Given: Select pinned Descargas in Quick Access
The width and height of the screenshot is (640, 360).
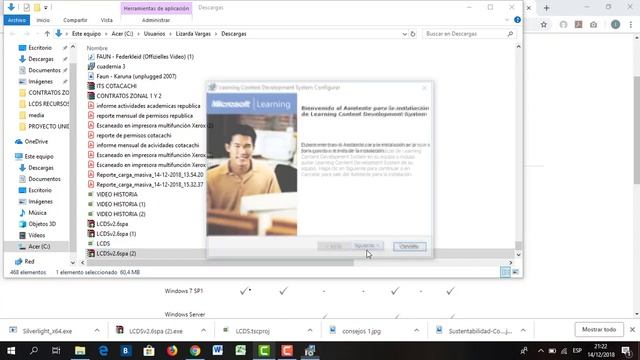Looking at the screenshot, I should tap(41, 59).
